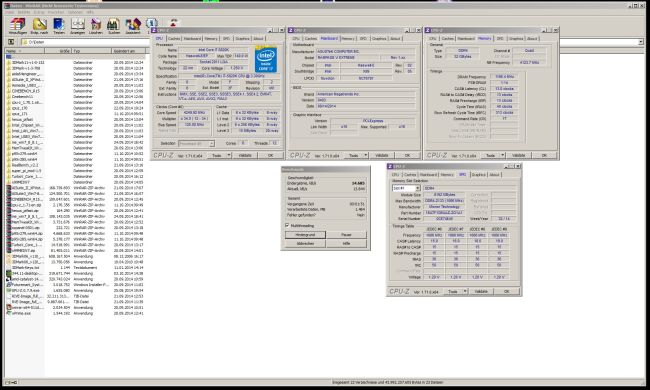Click the Löschen delete icon
This screenshot has width=650, height=390.
point(96,26)
